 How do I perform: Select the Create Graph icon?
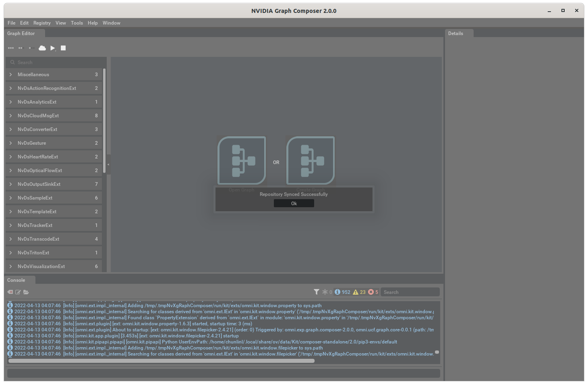[x=310, y=160]
